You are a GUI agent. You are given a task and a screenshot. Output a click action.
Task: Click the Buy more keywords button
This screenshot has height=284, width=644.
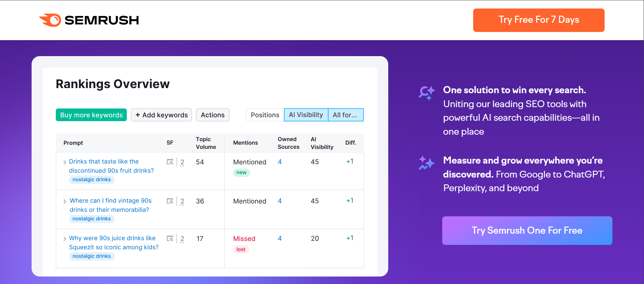tap(91, 115)
